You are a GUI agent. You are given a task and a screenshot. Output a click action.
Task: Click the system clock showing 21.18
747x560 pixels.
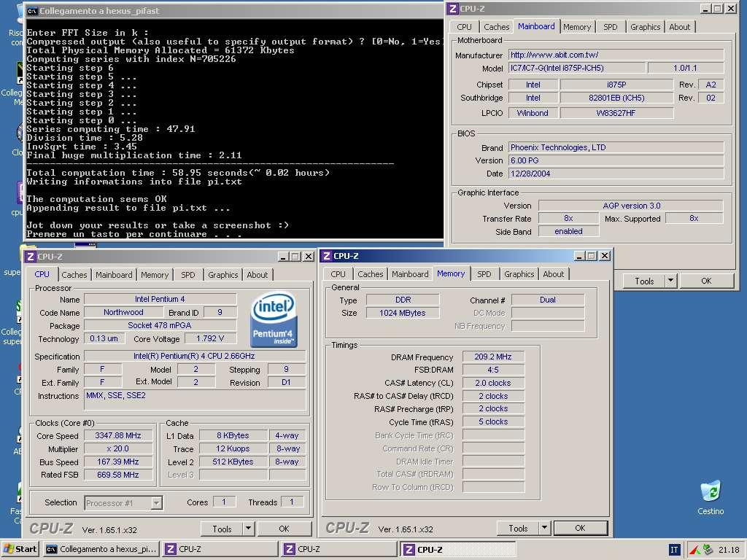(729, 550)
